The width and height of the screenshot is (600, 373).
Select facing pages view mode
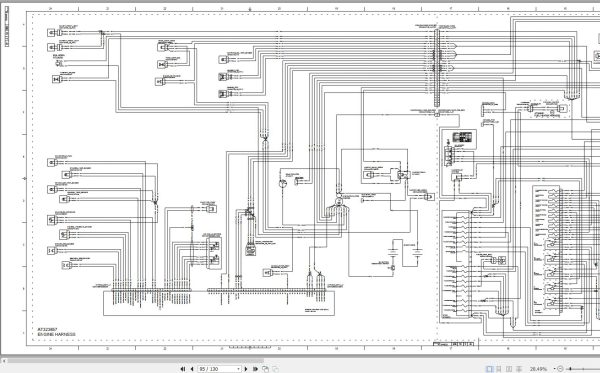coord(509,369)
